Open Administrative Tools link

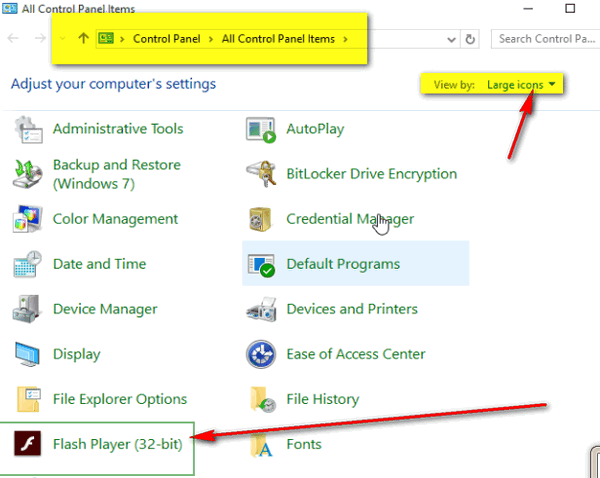(118, 129)
